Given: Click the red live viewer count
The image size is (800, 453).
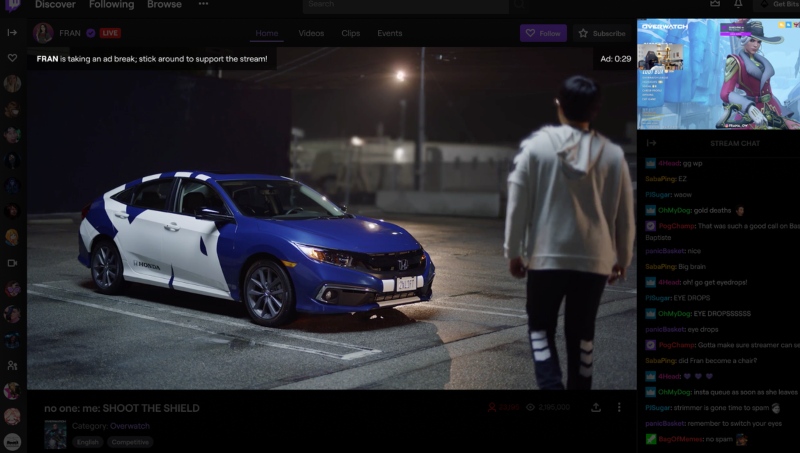Looking at the screenshot, I should click(x=504, y=407).
